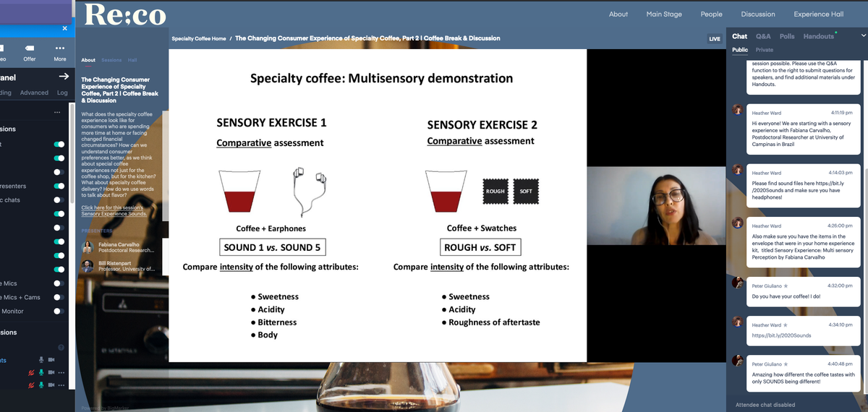Open Fabiana Carvalho's presenter photo
Image resolution: width=868 pixels, height=412 pixels.
click(x=88, y=247)
